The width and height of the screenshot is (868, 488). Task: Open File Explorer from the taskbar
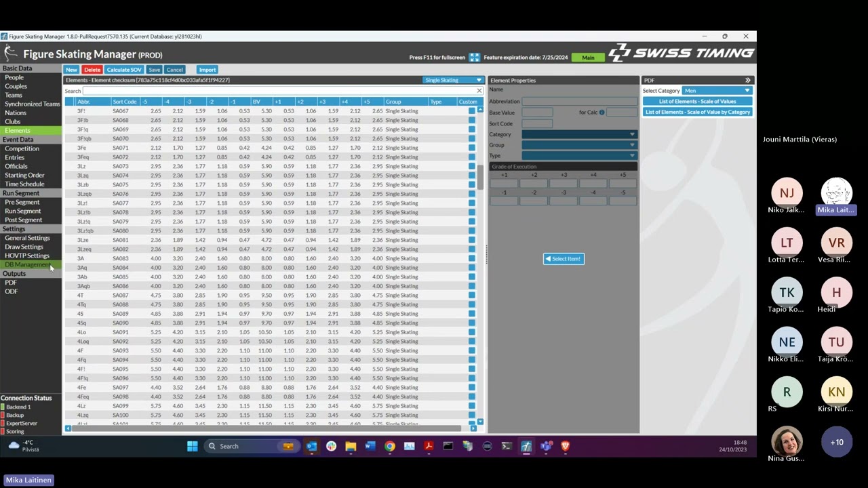pos(351,446)
